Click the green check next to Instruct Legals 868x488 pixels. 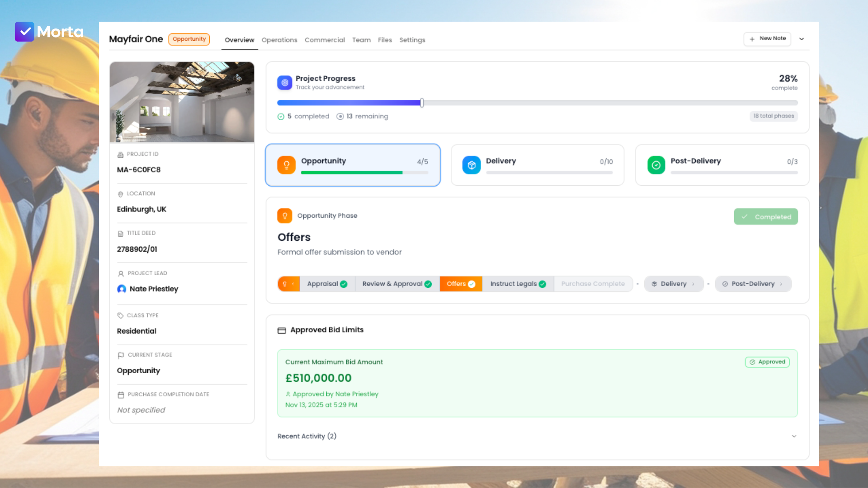542,284
